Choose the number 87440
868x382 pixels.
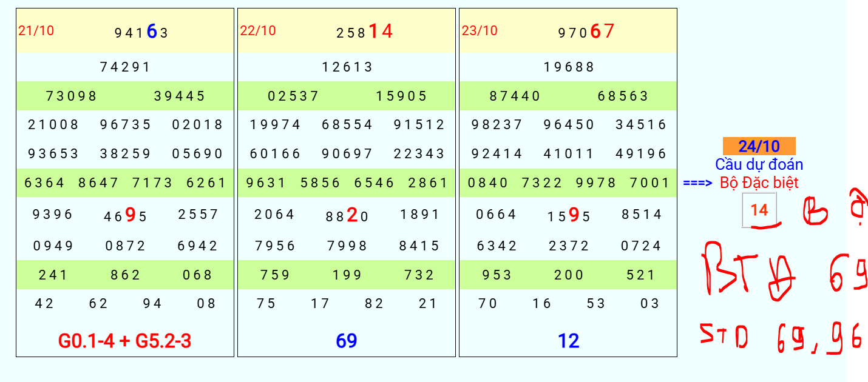click(x=515, y=96)
